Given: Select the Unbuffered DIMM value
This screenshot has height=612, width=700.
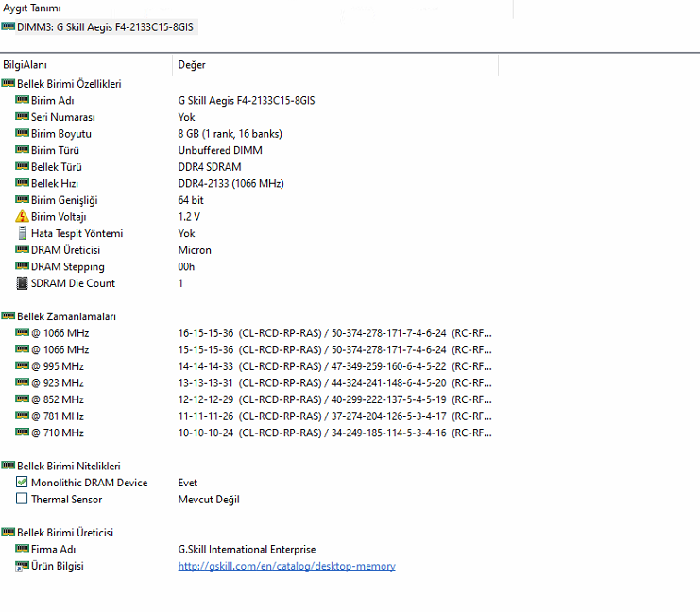Looking at the screenshot, I should click(220, 150).
